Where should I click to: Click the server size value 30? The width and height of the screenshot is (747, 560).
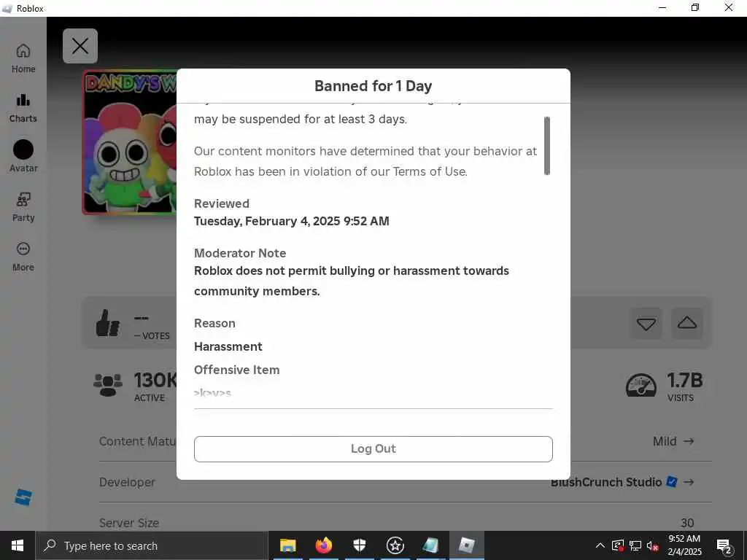[x=687, y=522]
